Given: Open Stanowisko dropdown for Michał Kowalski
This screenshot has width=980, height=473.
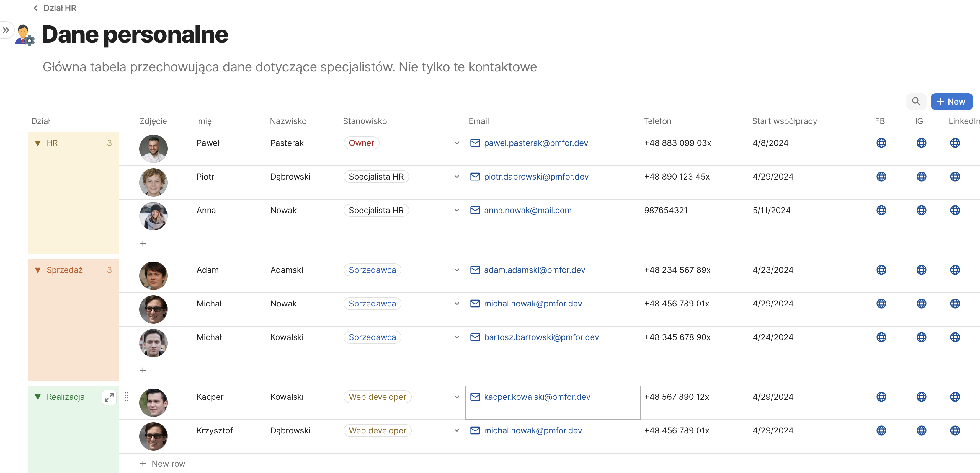Looking at the screenshot, I should coord(457,337).
